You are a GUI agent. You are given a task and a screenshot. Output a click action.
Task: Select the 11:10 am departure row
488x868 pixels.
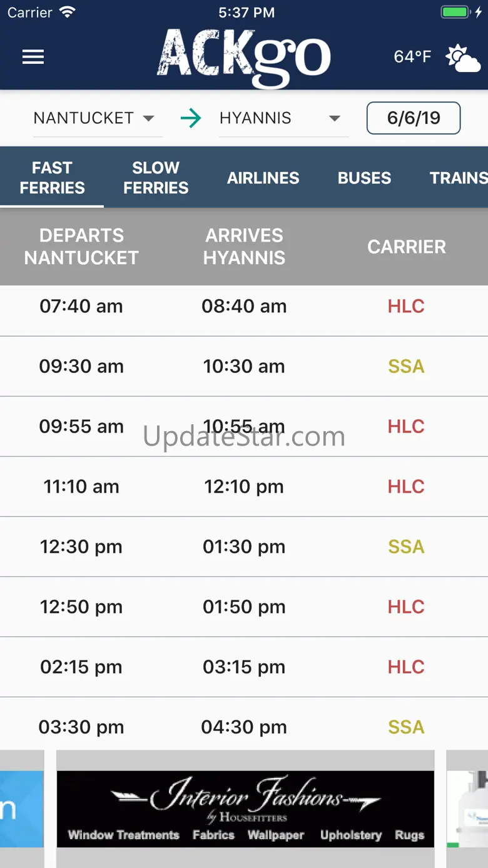244,487
